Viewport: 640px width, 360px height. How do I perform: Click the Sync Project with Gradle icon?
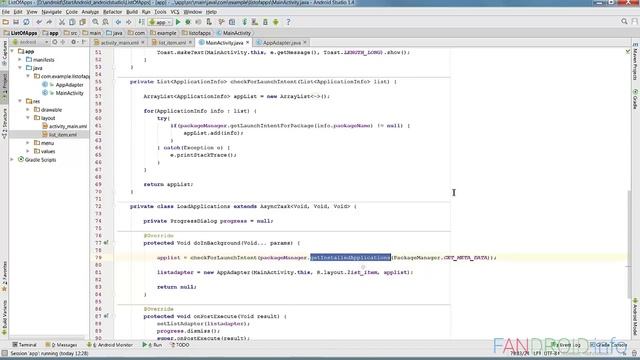coord(244,22)
